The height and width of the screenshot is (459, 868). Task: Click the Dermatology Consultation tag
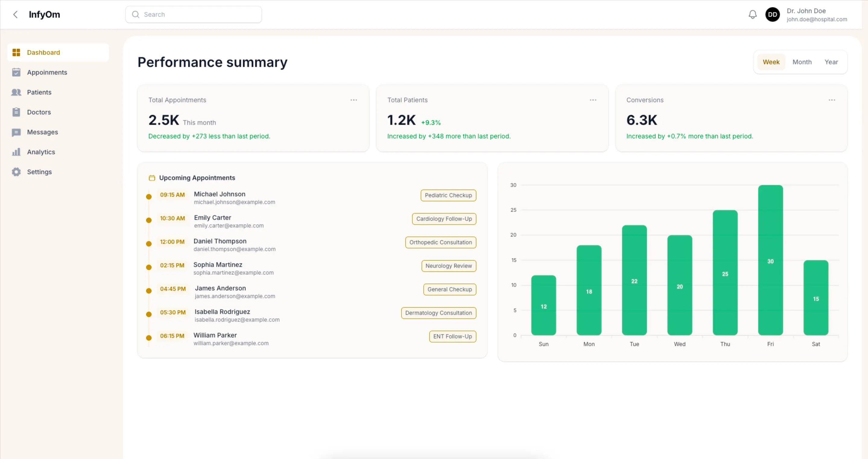[x=439, y=313]
